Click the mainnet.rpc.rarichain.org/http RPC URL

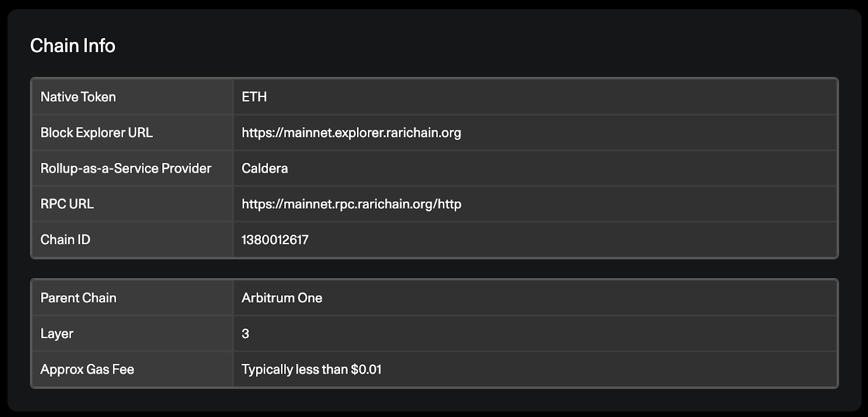click(351, 204)
